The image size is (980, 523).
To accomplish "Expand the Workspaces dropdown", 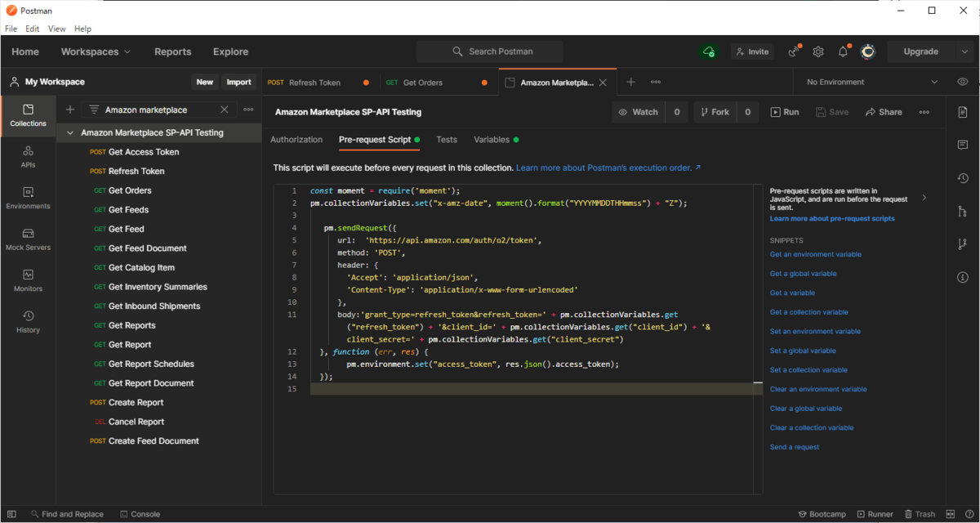I will tap(96, 51).
